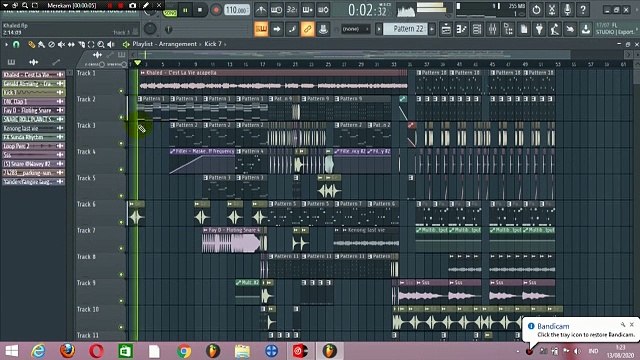Click the arrow left of Pattern 22
Screen dimensions: 640x360
pos(379,29)
